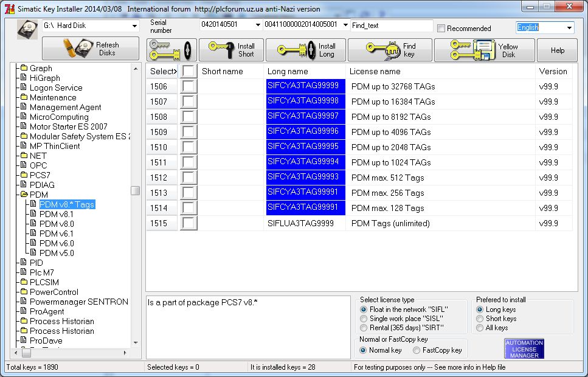Choose the FastCopy key option
588x377 pixels.
point(417,350)
